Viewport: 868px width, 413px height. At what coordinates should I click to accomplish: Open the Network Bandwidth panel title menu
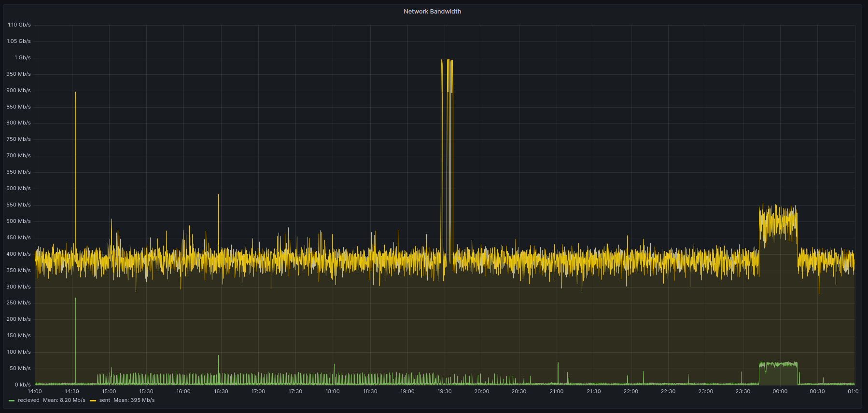(x=432, y=12)
